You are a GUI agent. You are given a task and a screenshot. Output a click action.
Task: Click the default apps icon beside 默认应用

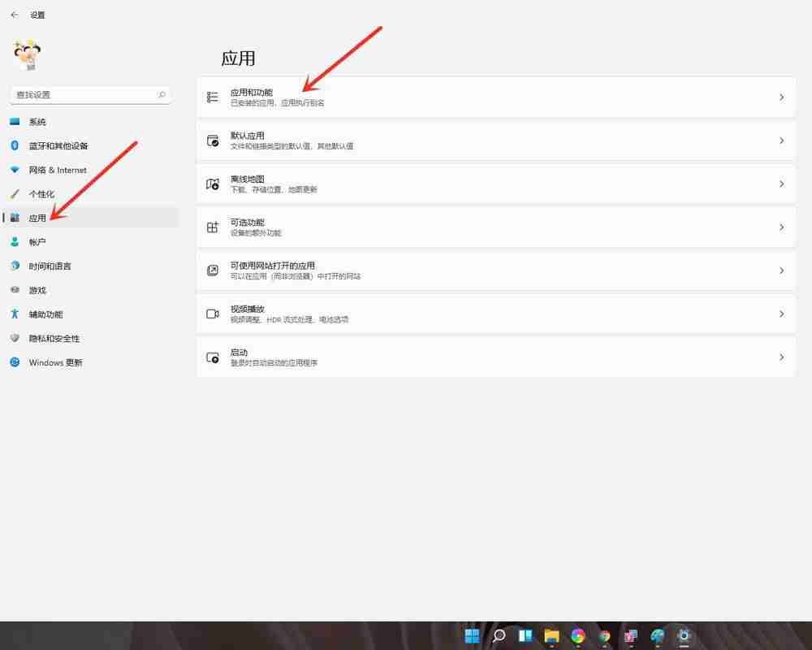(212, 141)
